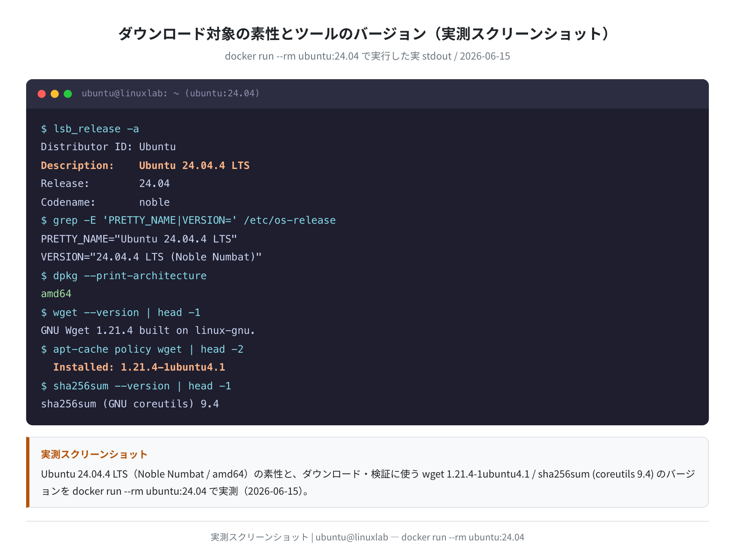Click the 'Release: 24.04' line

point(105,184)
